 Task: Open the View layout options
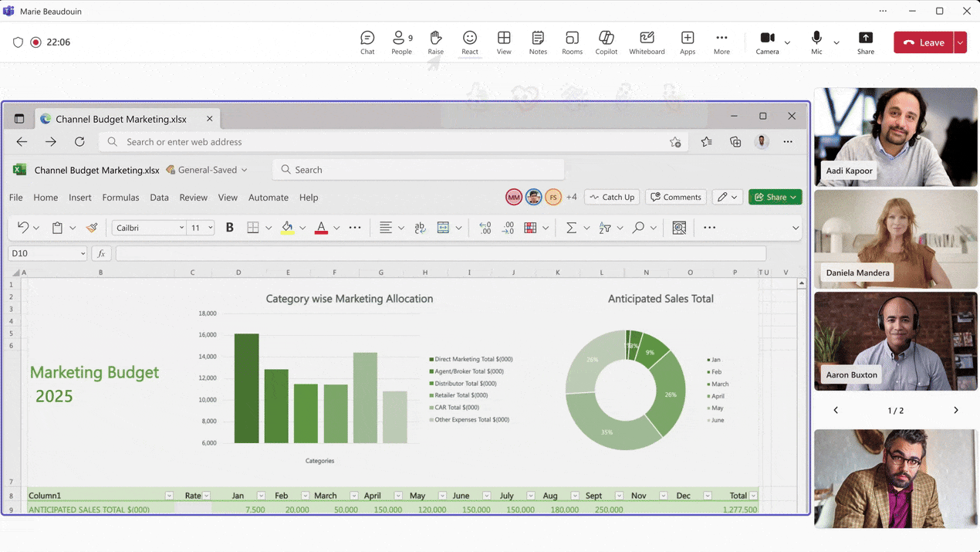(504, 42)
